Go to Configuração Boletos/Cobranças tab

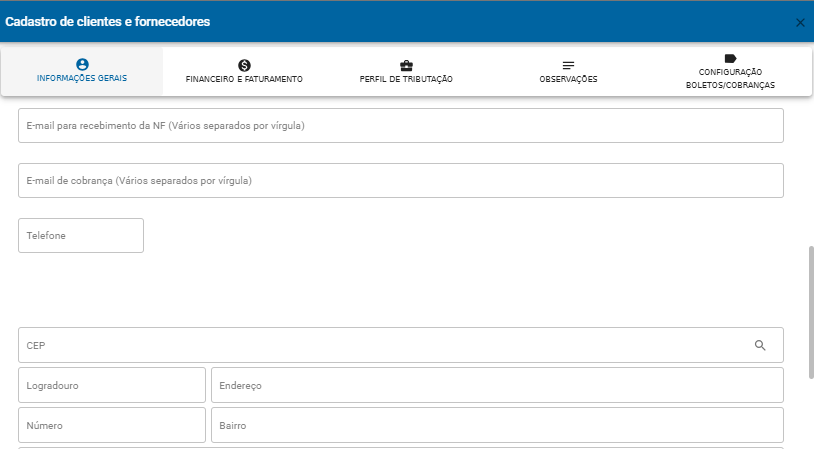click(730, 72)
